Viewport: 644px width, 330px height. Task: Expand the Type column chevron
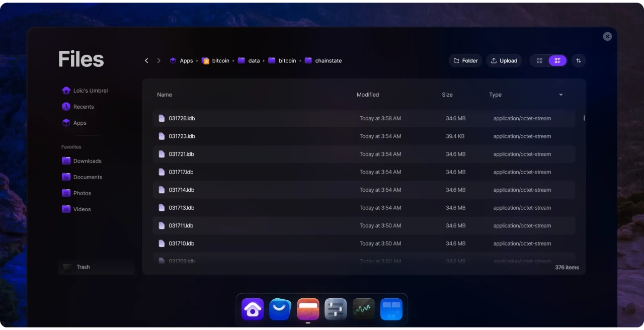[560, 95]
